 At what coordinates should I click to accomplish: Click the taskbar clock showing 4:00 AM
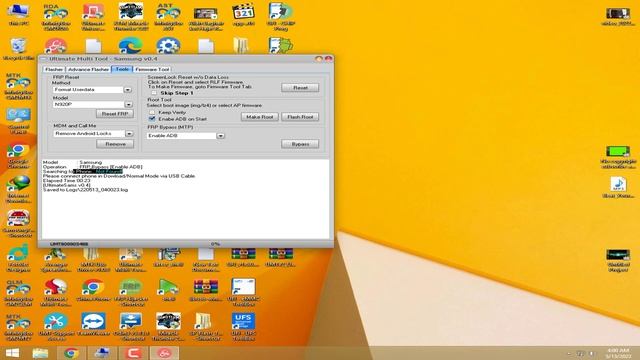click(618, 353)
